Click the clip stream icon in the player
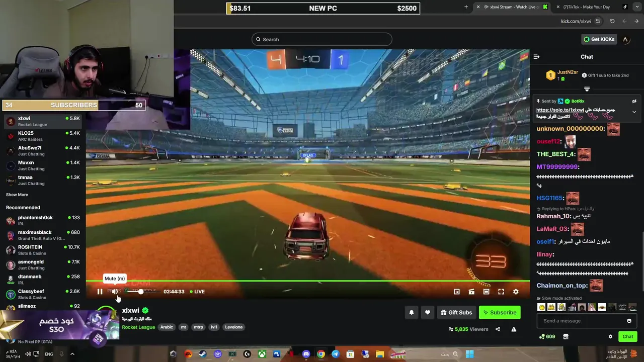 471,292
